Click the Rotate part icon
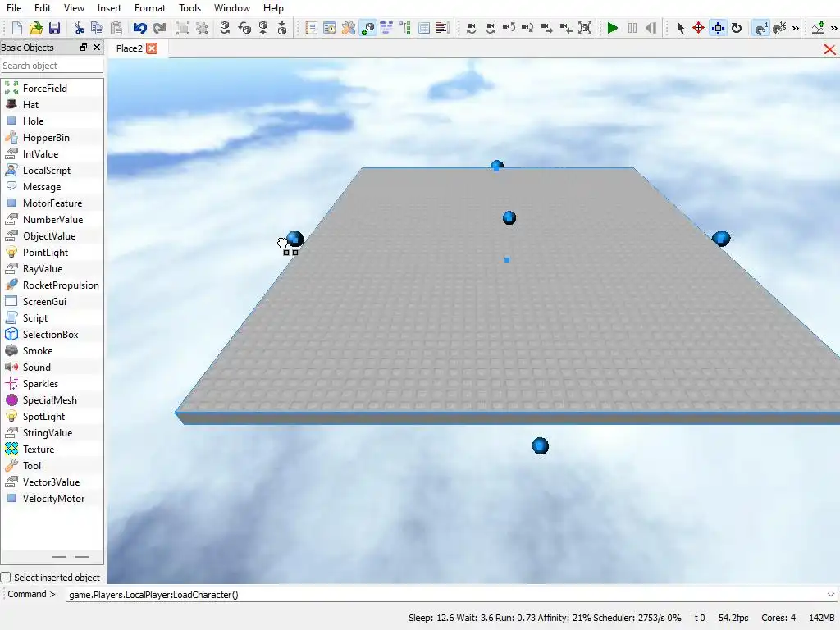Screen dimensions: 840x630 pyautogui.click(x=225, y=28)
